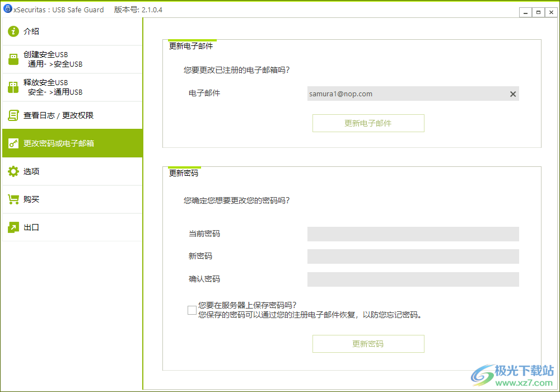The image size is (560, 392).
Task: Click the 出口 exit arrow icon
Action: tap(13, 227)
